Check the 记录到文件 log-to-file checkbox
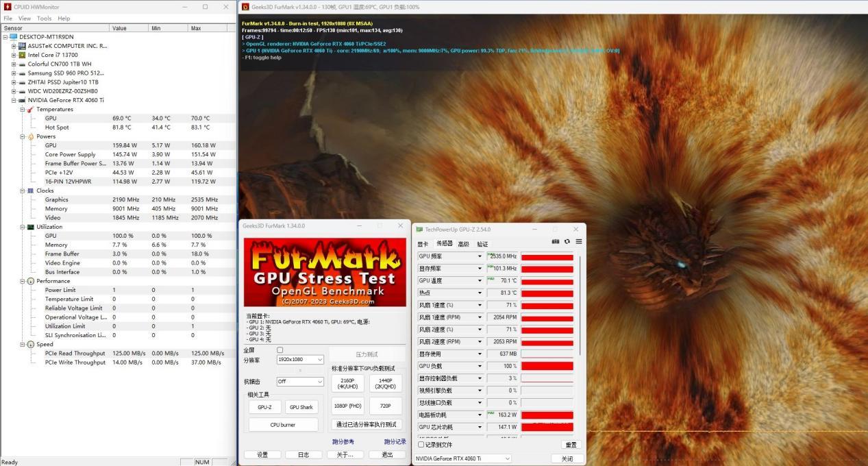868x466 pixels. click(x=421, y=445)
